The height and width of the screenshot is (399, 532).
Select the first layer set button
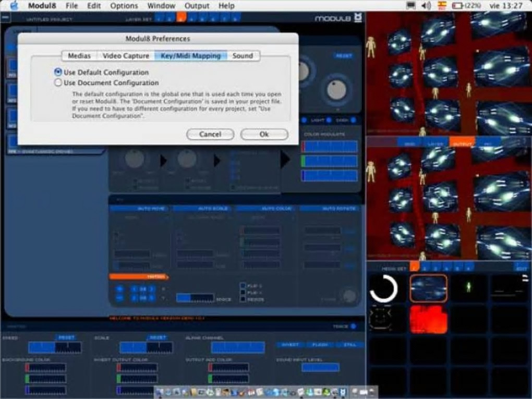coord(160,17)
